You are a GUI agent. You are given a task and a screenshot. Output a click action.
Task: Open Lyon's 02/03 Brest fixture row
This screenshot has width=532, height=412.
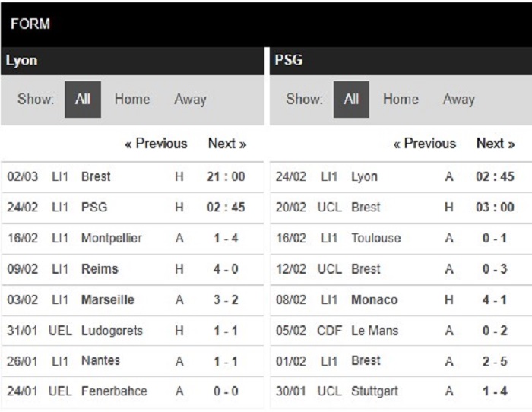point(132,177)
